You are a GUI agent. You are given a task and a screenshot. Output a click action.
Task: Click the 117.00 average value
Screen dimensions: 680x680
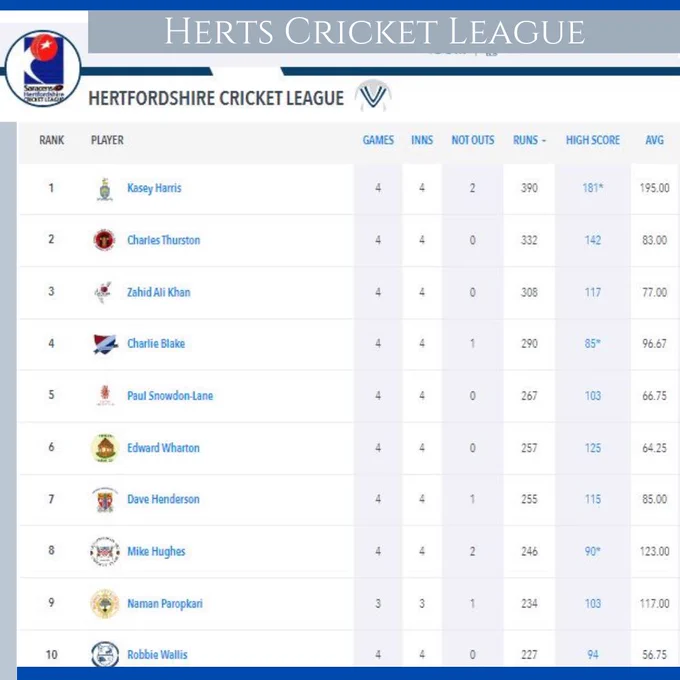pos(654,604)
